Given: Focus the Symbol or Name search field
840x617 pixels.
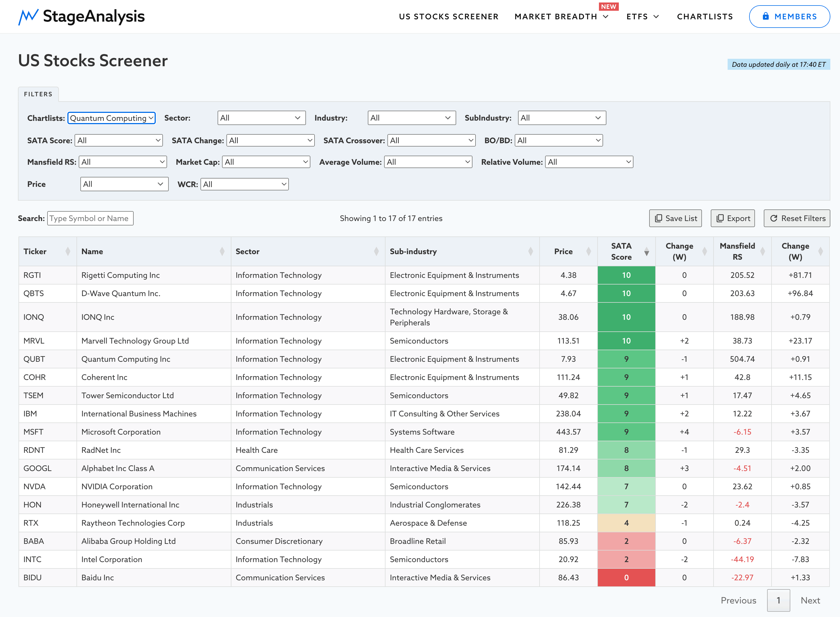Looking at the screenshot, I should [90, 219].
